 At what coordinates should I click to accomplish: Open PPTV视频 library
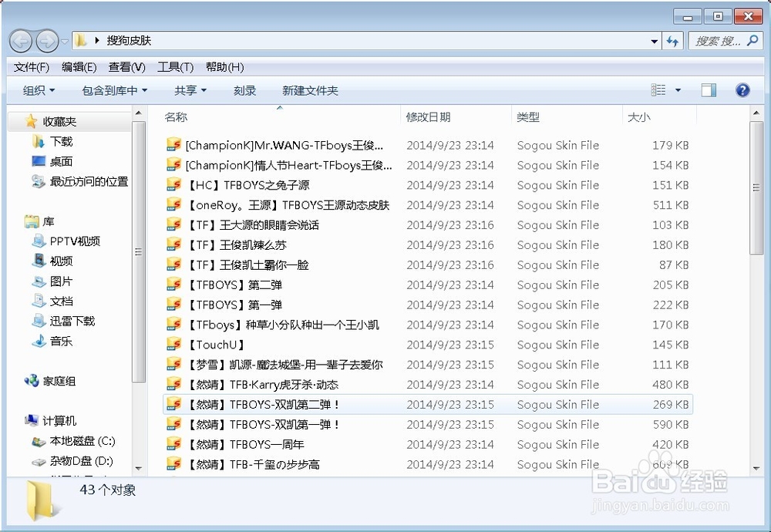(76, 241)
